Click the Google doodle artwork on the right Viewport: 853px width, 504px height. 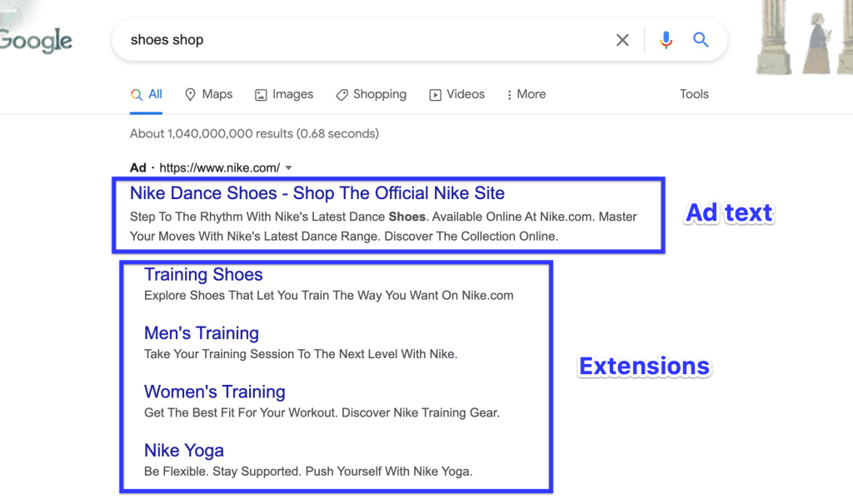tap(804, 37)
